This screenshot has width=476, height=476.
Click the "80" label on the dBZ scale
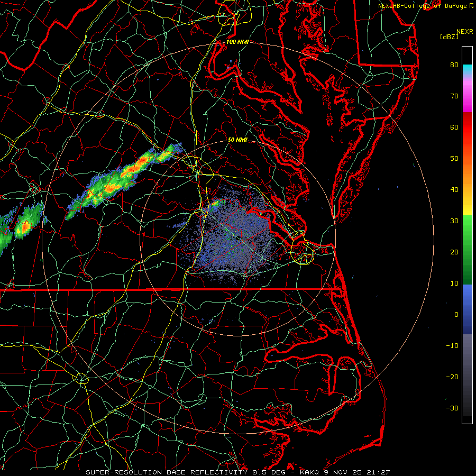[x=454, y=65]
